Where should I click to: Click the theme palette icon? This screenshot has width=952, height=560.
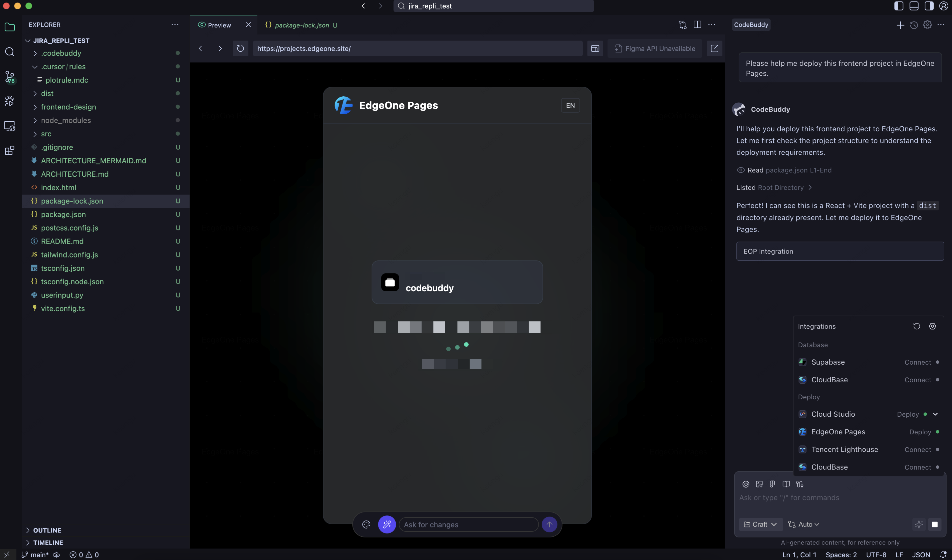point(366,524)
